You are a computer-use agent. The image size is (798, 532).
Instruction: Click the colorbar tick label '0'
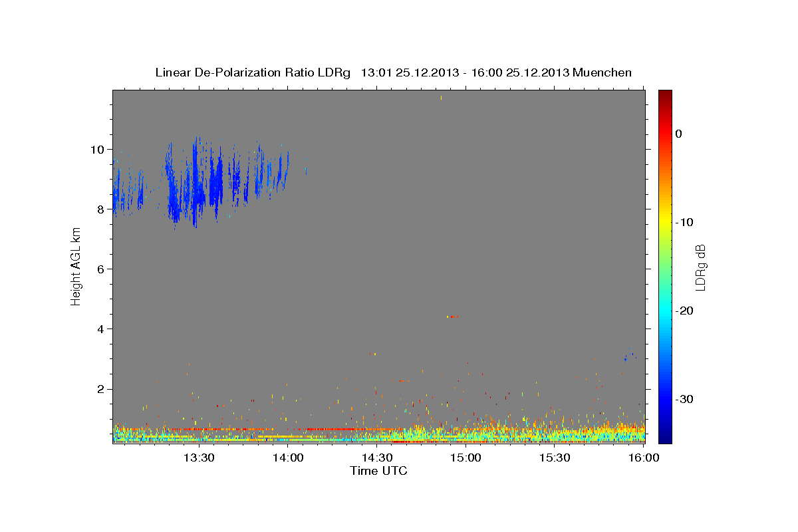pyautogui.click(x=679, y=134)
